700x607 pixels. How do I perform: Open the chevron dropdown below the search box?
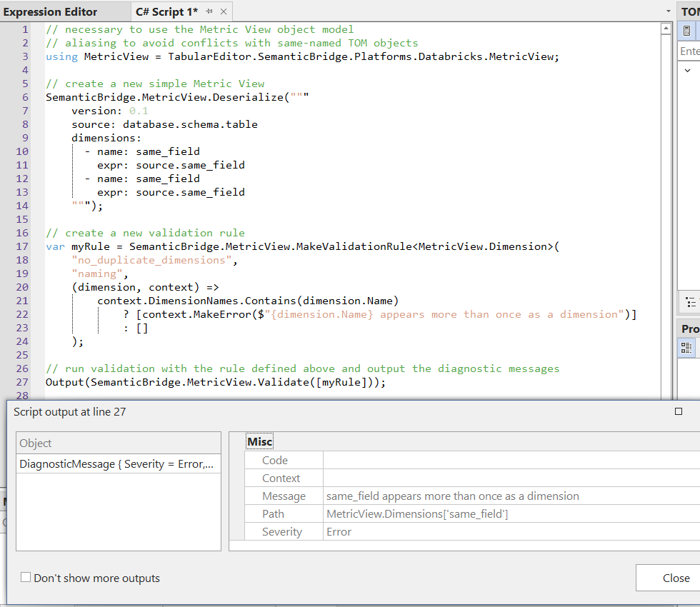686,70
